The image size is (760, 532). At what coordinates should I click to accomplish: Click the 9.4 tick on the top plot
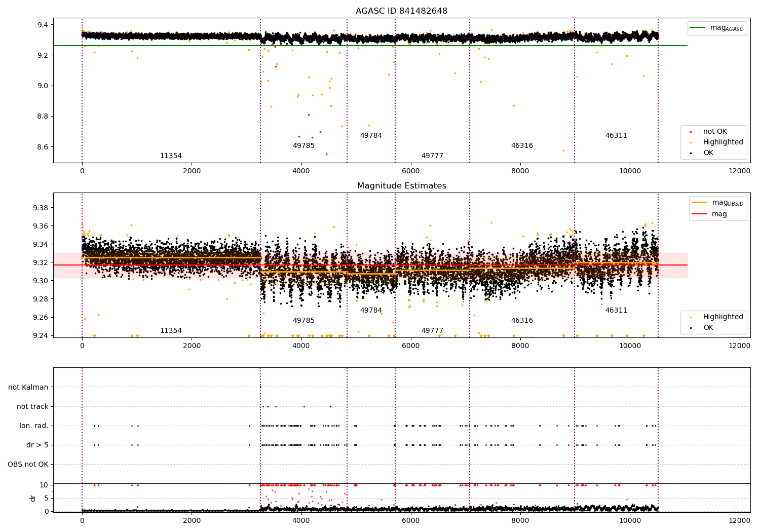pyautogui.click(x=43, y=25)
